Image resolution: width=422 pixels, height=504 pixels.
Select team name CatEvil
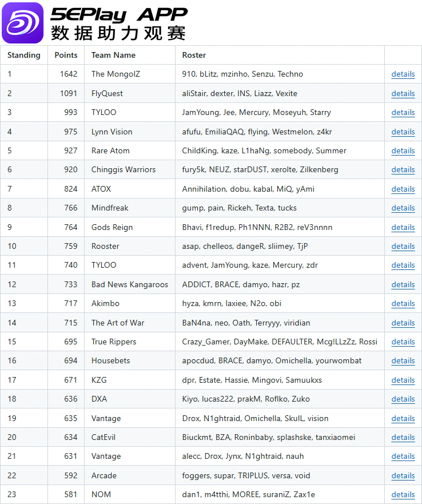pos(103,437)
